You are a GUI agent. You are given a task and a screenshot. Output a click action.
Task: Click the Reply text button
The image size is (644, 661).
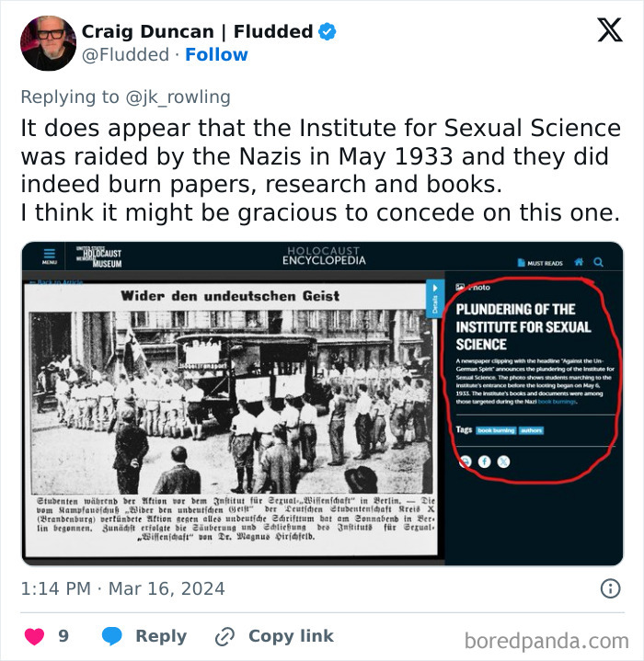pos(161,635)
